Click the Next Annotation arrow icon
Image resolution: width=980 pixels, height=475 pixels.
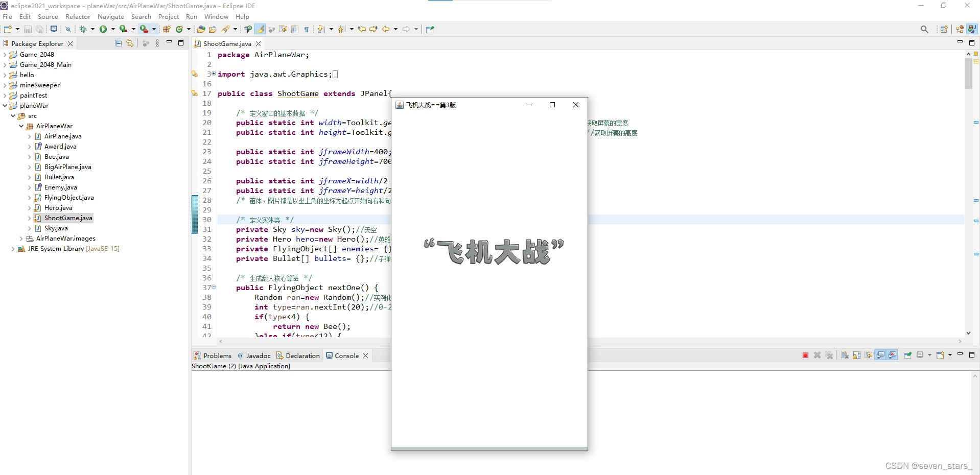(x=321, y=29)
